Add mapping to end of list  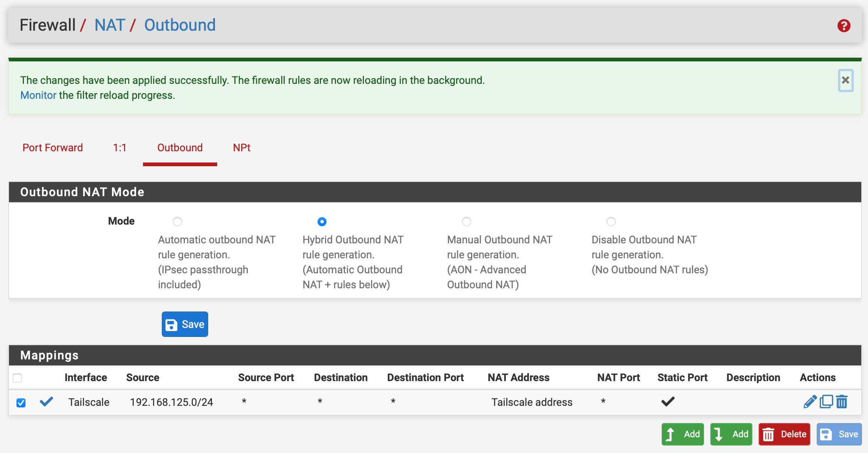coord(731,434)
